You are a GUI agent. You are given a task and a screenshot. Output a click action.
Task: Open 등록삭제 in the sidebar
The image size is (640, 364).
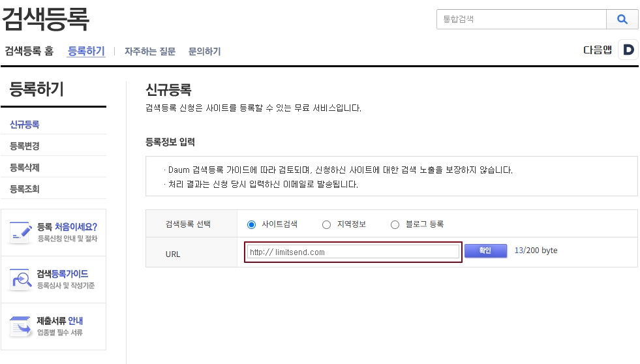click(x=25, y=168)
